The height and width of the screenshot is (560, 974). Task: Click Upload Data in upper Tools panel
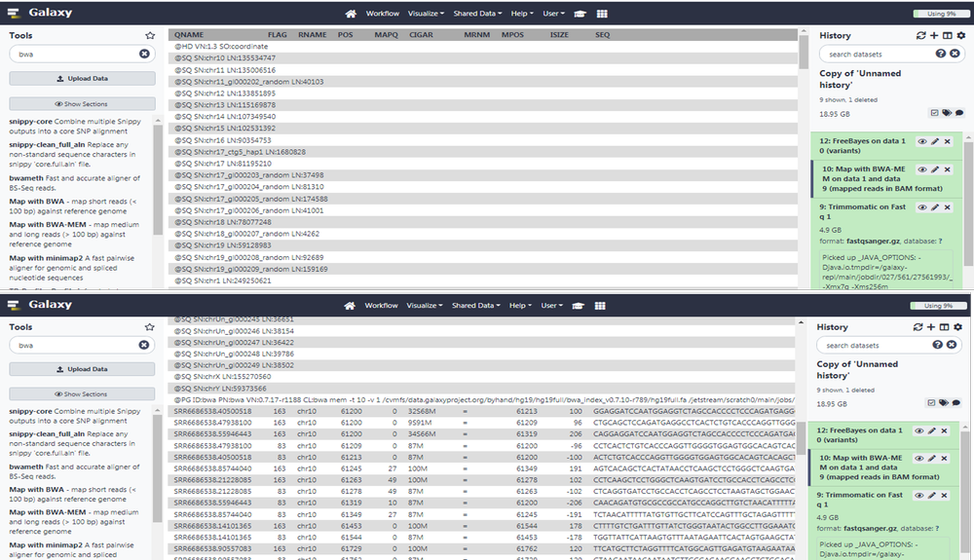(82, 79)
